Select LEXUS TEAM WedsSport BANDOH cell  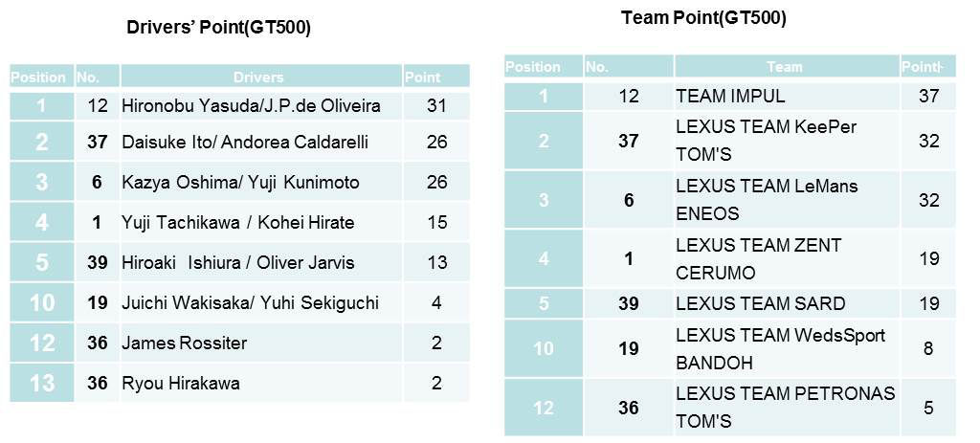coord(780,348)
